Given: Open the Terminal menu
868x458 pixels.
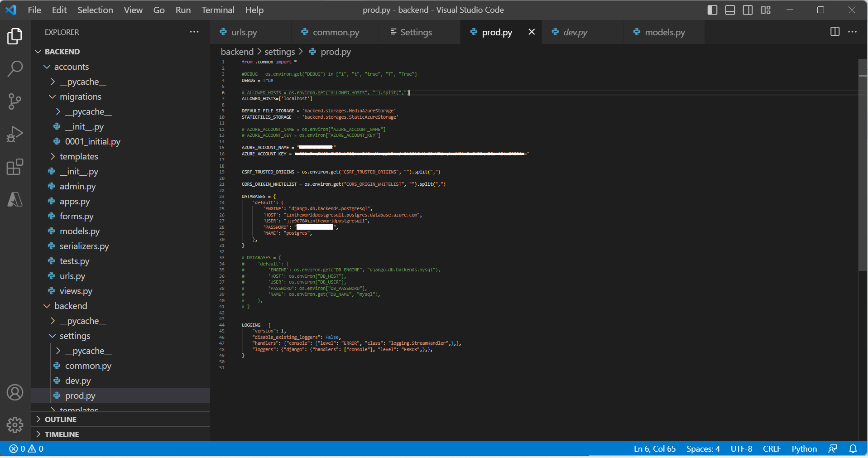Looking at the screenshot, I should click(218, 10).
